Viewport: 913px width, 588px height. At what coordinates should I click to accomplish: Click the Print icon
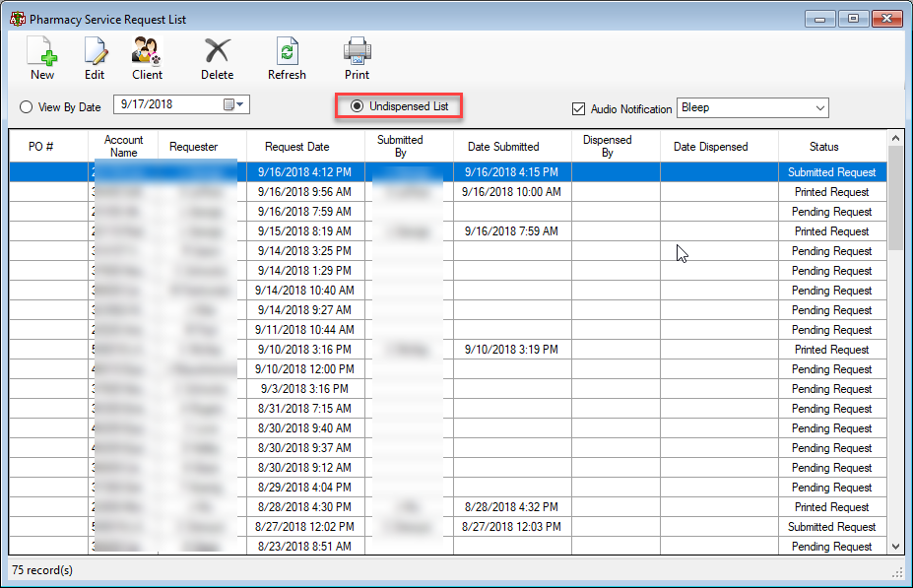point(357,51)
